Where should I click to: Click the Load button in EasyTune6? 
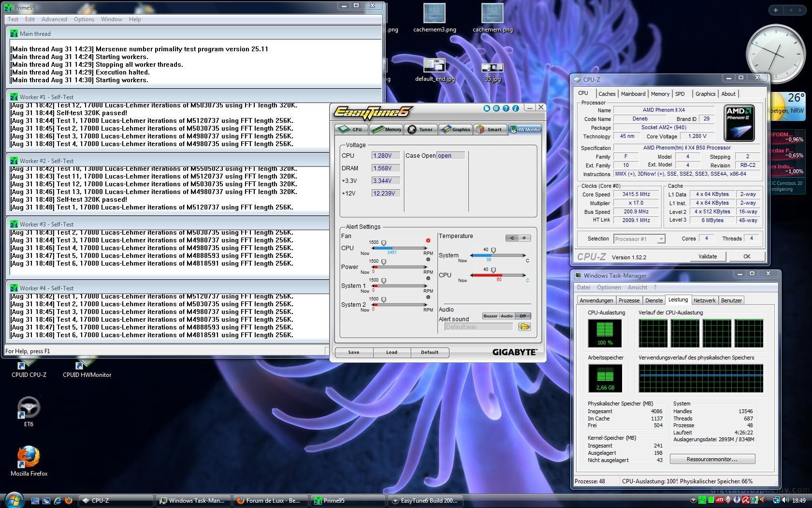391,352
